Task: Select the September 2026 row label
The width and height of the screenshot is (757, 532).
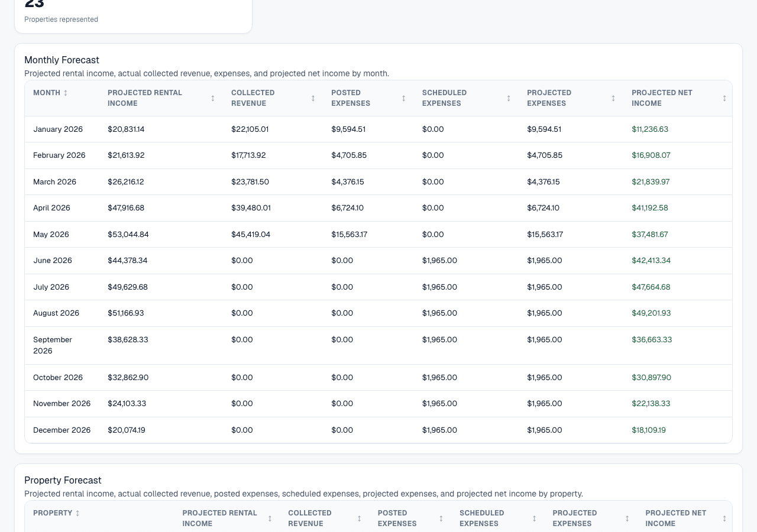Action: 53,345
